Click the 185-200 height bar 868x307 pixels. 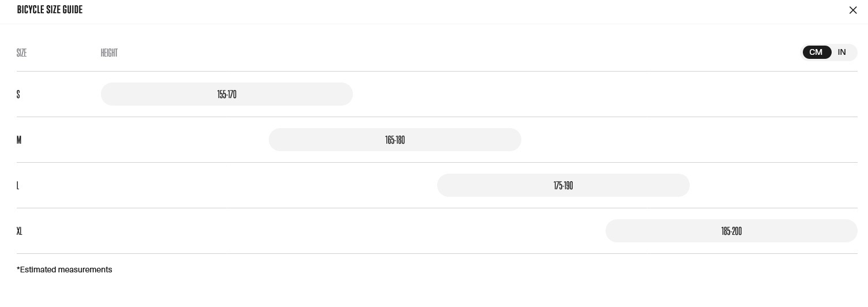pyautogui.click(x=731, y=231)
